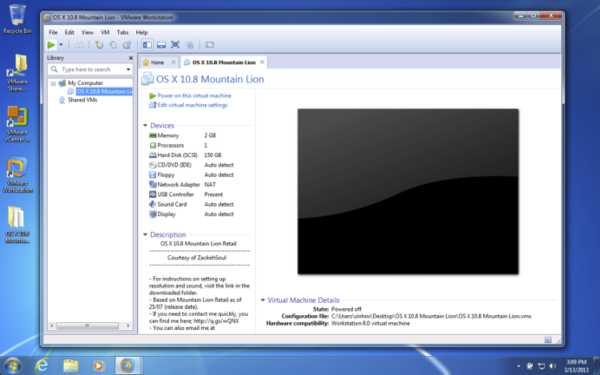This screenshot has width=600, height=375.
Task: Open the Recycle Bin desktop icon
Action: pyautogui.click(x=17, y=19)
